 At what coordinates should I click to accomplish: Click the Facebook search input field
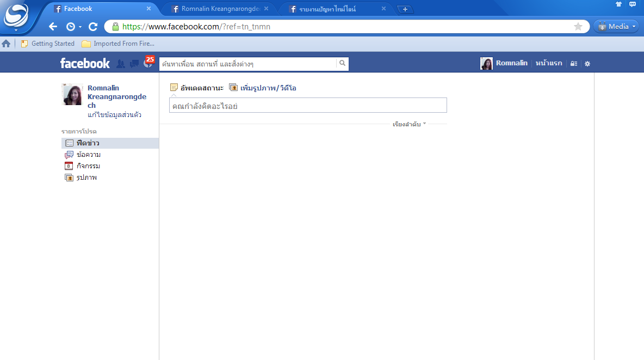(x=247, y=64)
